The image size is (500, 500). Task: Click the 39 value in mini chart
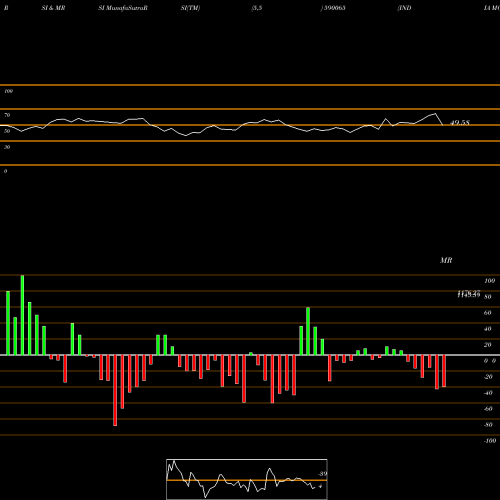pyautogui.click(x=322, y=474)
